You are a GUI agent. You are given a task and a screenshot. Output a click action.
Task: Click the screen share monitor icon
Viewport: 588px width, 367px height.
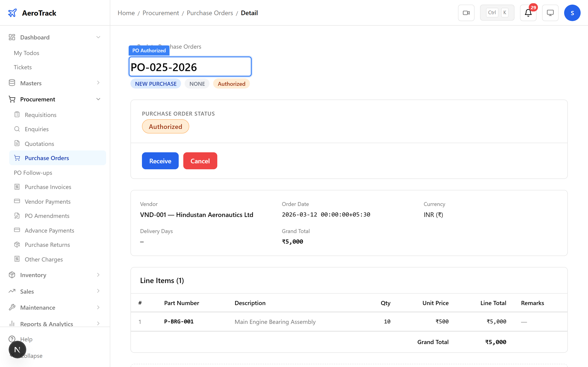[550, 13]
